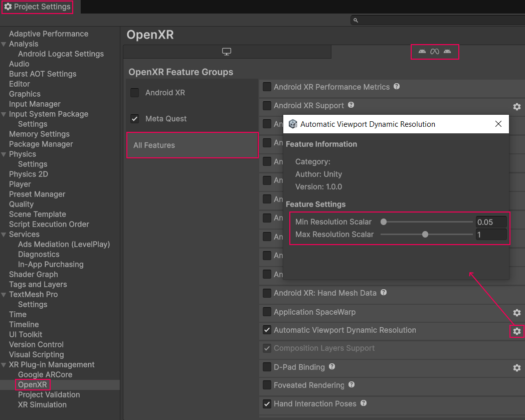Switch to the Android platform tab
This screenshot has width=525, height=420.
435,51
